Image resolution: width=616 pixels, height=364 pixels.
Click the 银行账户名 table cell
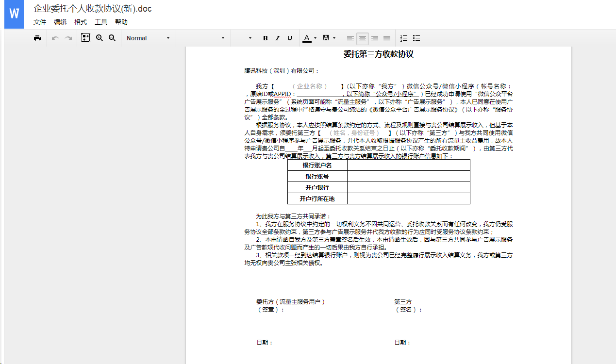[317, 165]
